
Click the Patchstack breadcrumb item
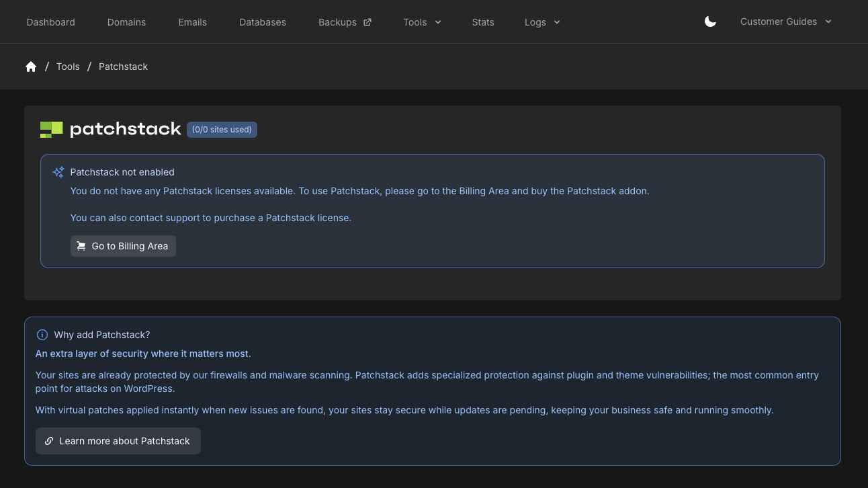point(123,67)
